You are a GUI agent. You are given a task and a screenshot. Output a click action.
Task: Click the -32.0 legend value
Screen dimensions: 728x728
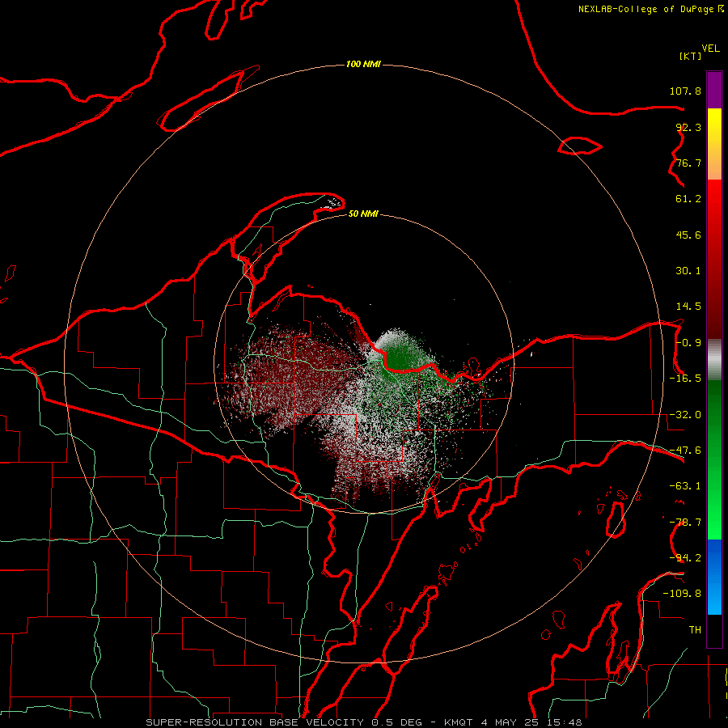[685, 415]
